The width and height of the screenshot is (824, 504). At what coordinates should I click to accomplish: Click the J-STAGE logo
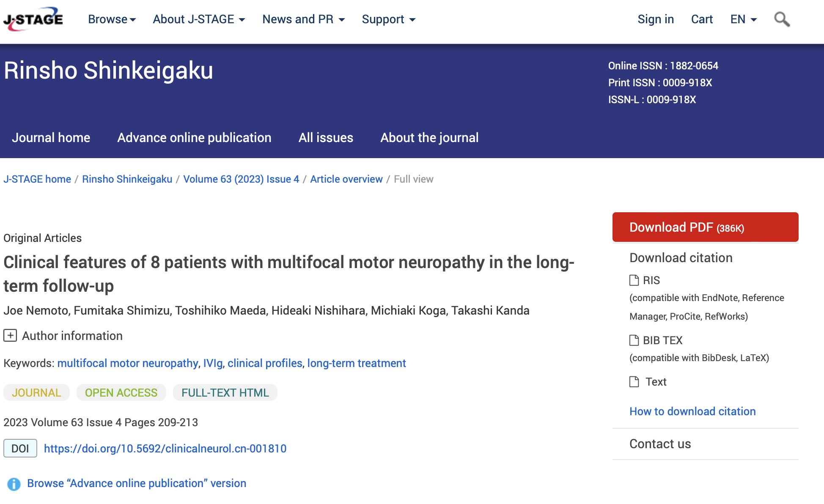point(33,18)
